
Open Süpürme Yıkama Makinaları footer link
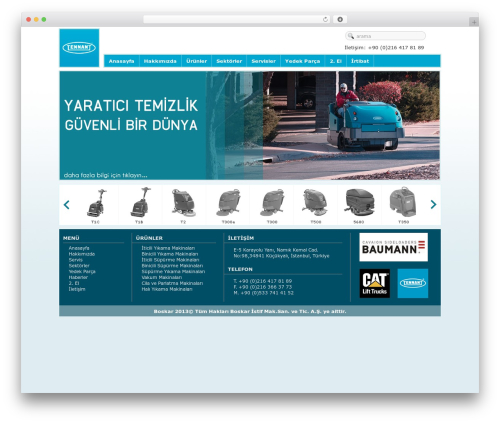[173, 271]
